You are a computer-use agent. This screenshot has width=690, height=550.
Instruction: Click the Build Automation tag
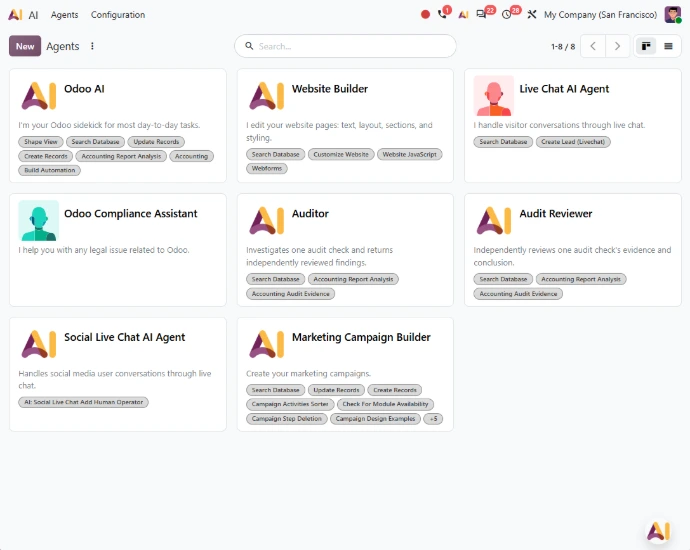50,170
